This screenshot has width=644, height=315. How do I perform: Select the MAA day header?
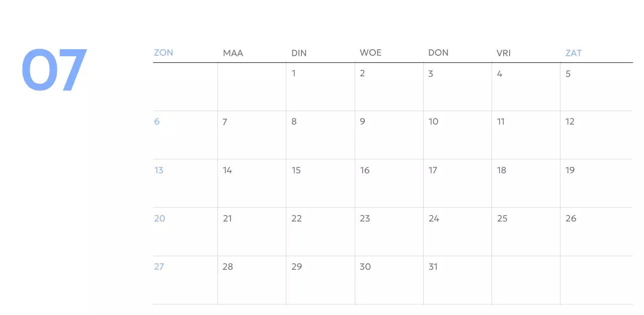point(233,53)
